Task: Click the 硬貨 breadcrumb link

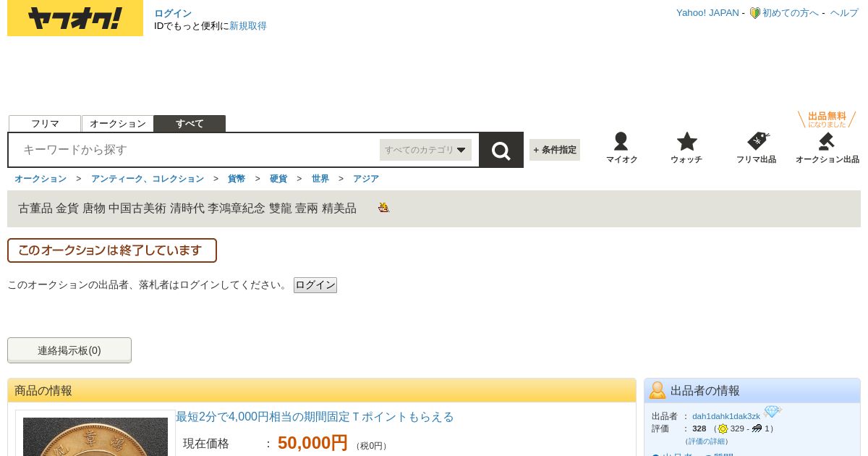Action: pos(278,179)
